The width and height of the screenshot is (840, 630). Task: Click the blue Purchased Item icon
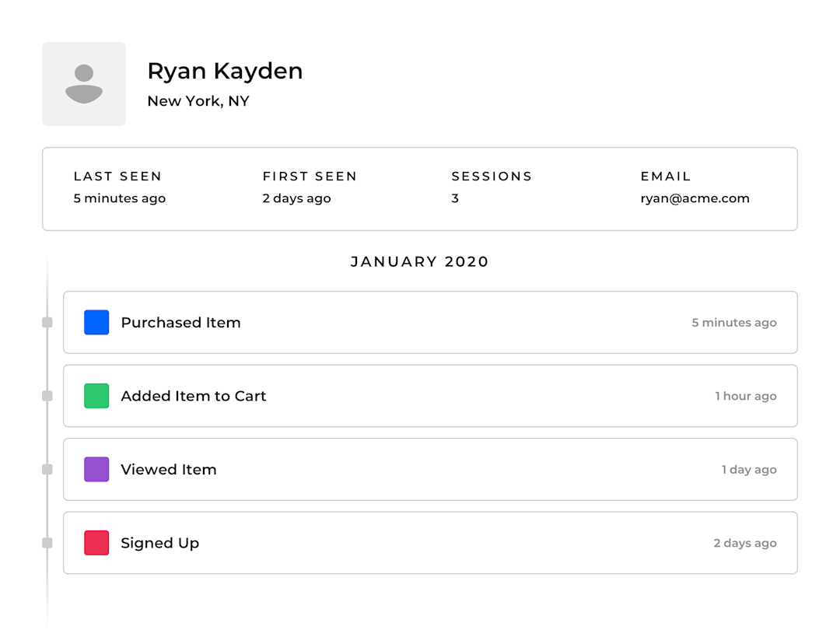tap(96, 322)
